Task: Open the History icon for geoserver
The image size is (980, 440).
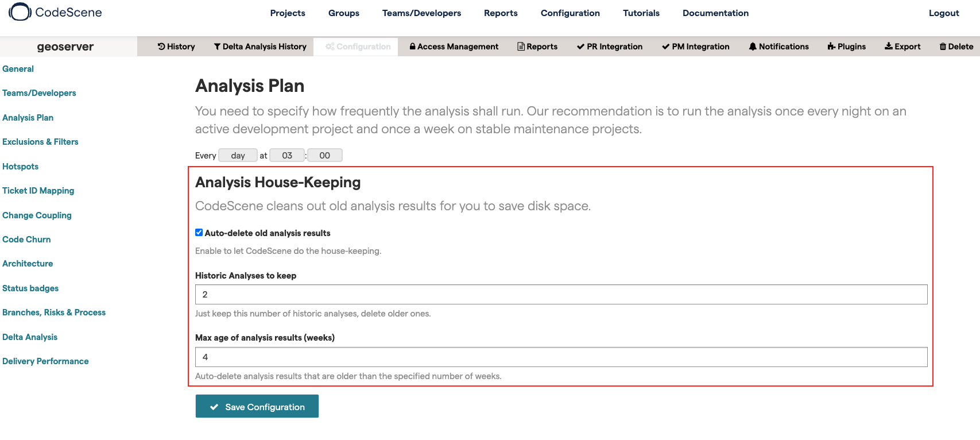Action: click(176, 47)
